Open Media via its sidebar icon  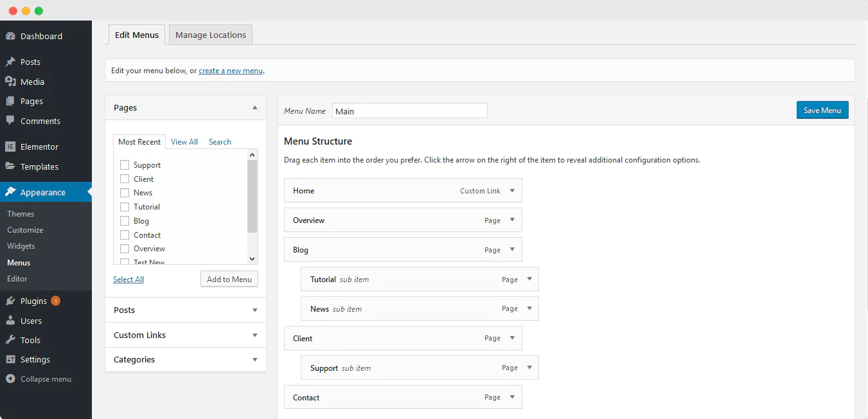[10, 82]
